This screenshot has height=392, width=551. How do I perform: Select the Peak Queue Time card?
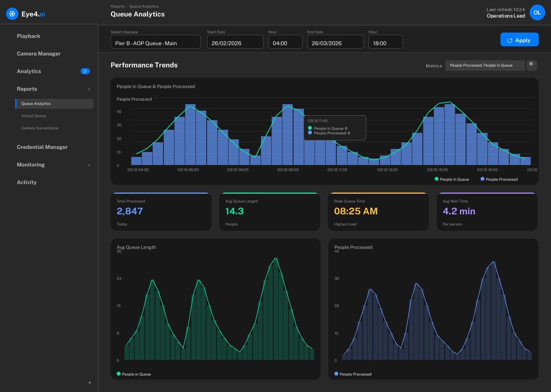(x=378, y=212)
